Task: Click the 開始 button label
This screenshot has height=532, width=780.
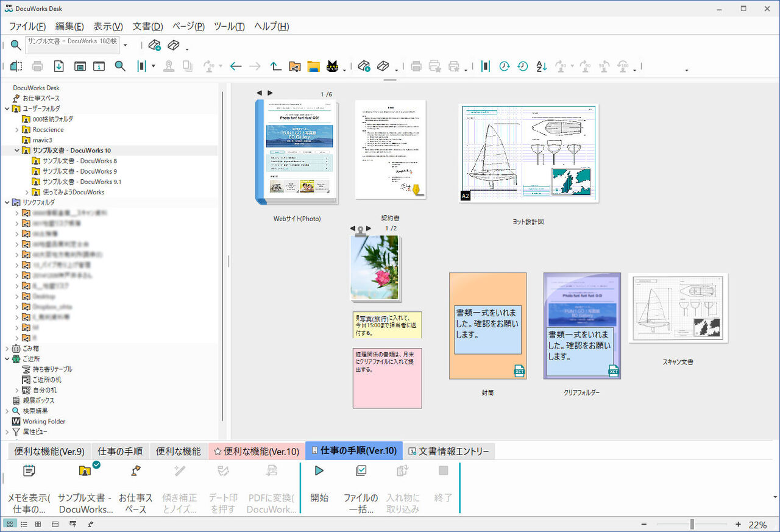Action: click(319, 498)
